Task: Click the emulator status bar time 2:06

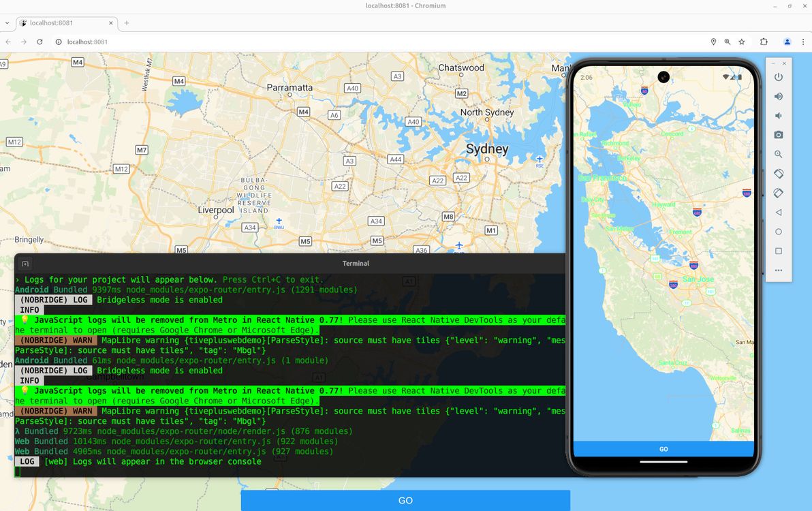Action: tap(587, 77)
